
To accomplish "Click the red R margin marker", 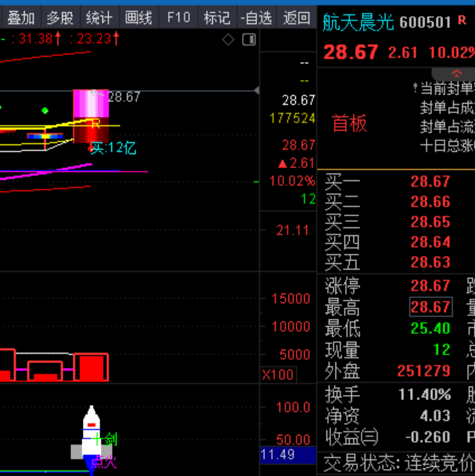I will [462, 20].
